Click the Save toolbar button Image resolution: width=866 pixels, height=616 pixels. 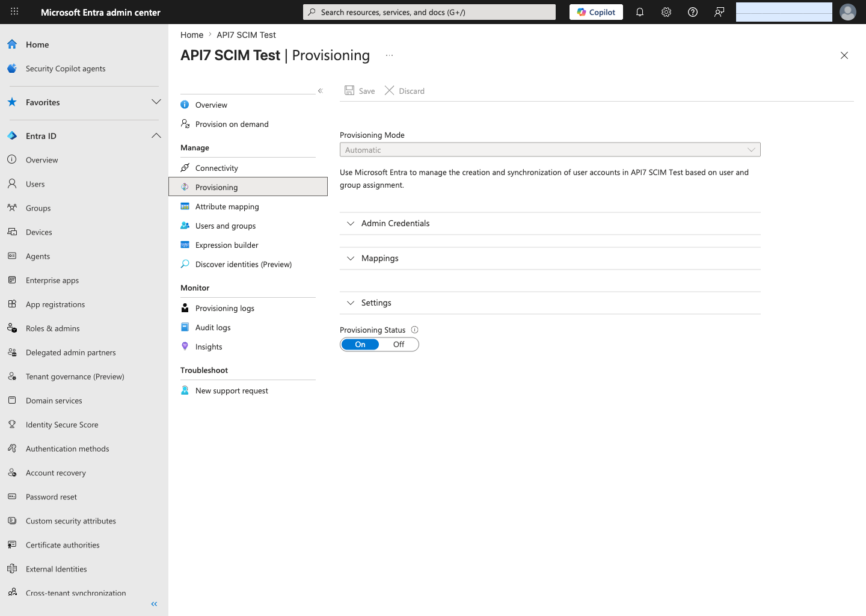click(360, 91)
